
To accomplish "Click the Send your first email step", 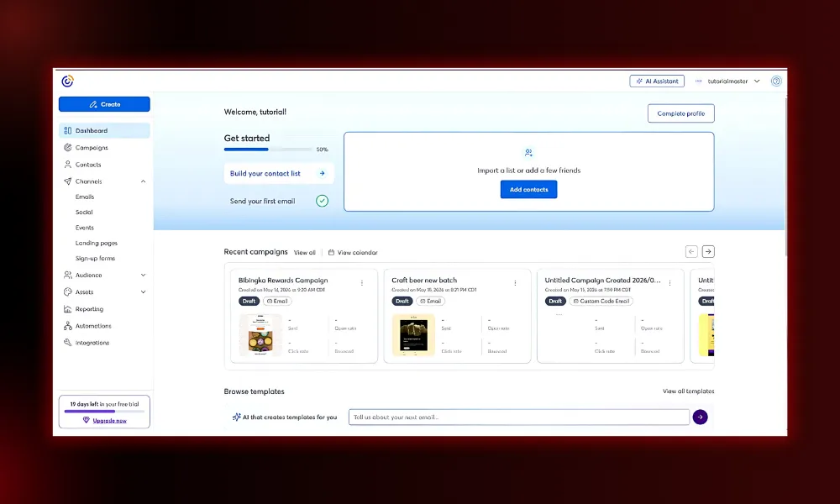I will point(262,202).
